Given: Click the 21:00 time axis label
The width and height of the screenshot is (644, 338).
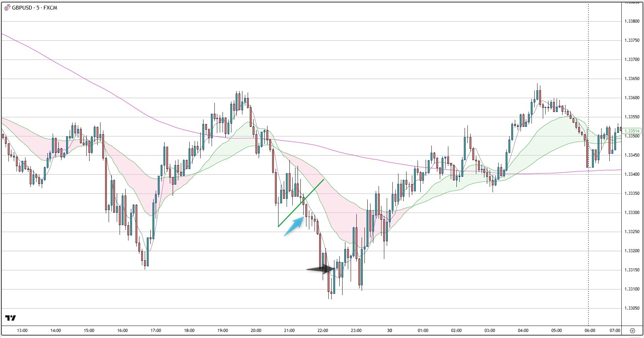Looking at the screenshot, I should [289, 331].
